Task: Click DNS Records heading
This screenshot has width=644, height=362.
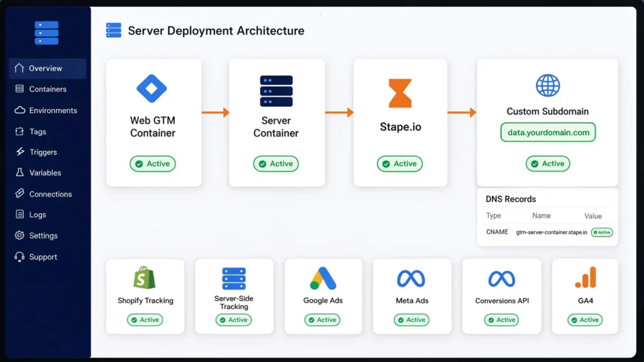Action: 511,199
